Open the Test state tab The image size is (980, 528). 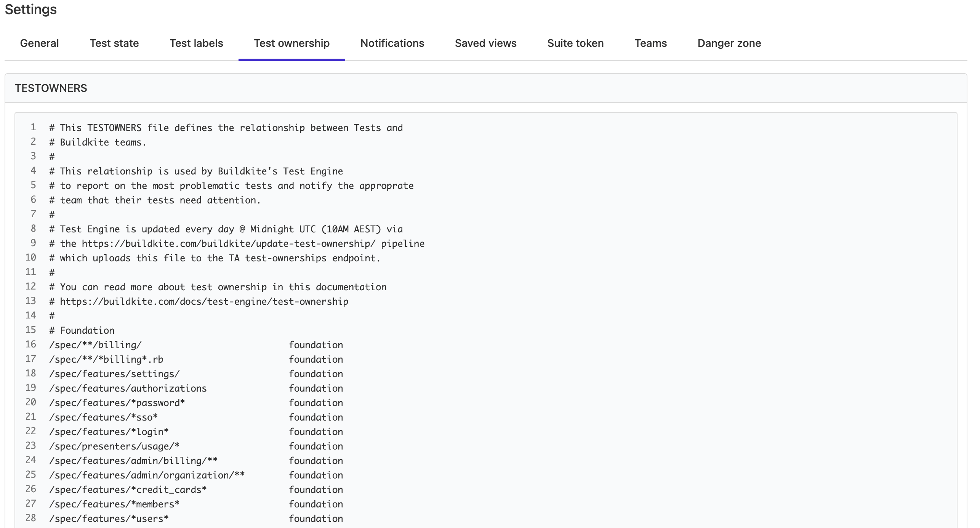114,43
